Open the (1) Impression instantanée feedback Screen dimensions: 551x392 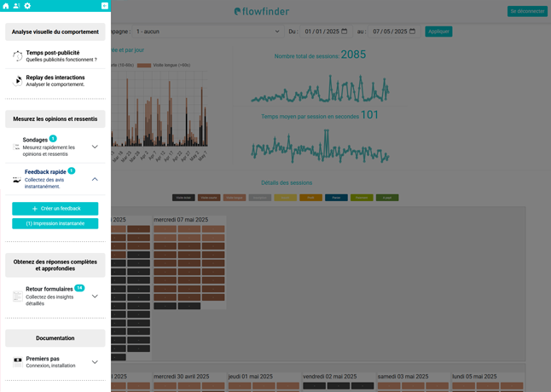tap(55, 223)
